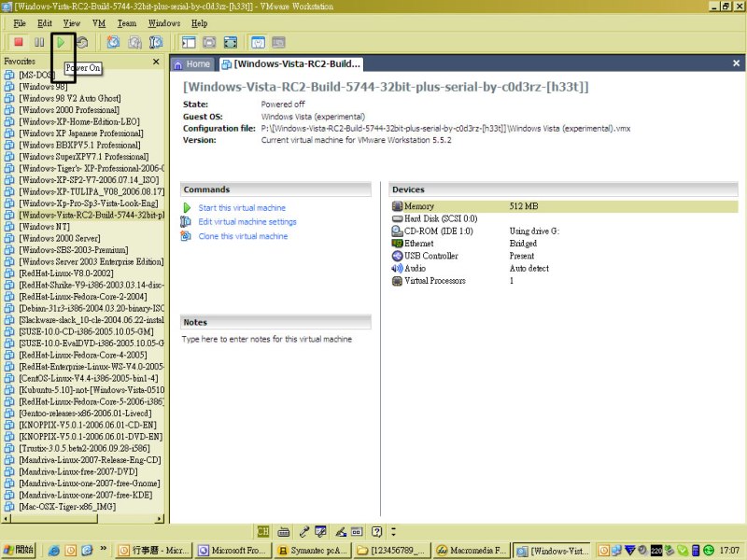Toggle the sidebar view toolbar icon
This screenshot has height=560, width=747.
tap(188, 42)
